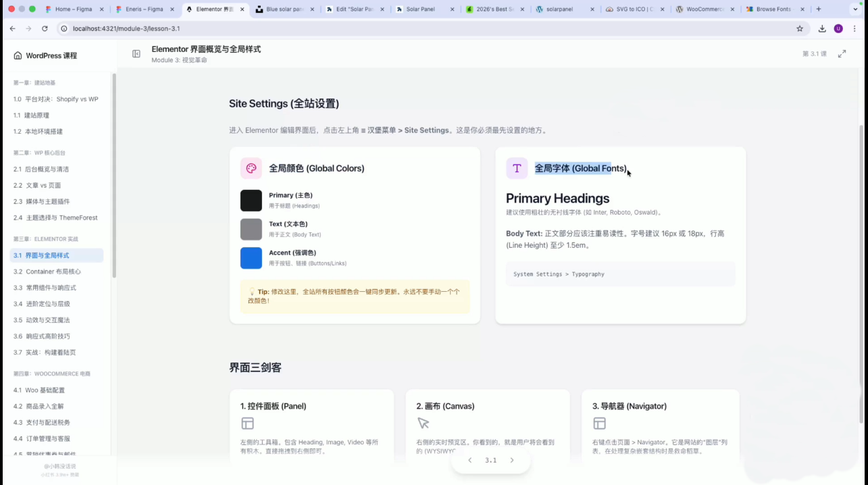The height and width of the screenshot is (485, 868).
Task: Open Chrome three-dot menu
Action: [855, 28]
